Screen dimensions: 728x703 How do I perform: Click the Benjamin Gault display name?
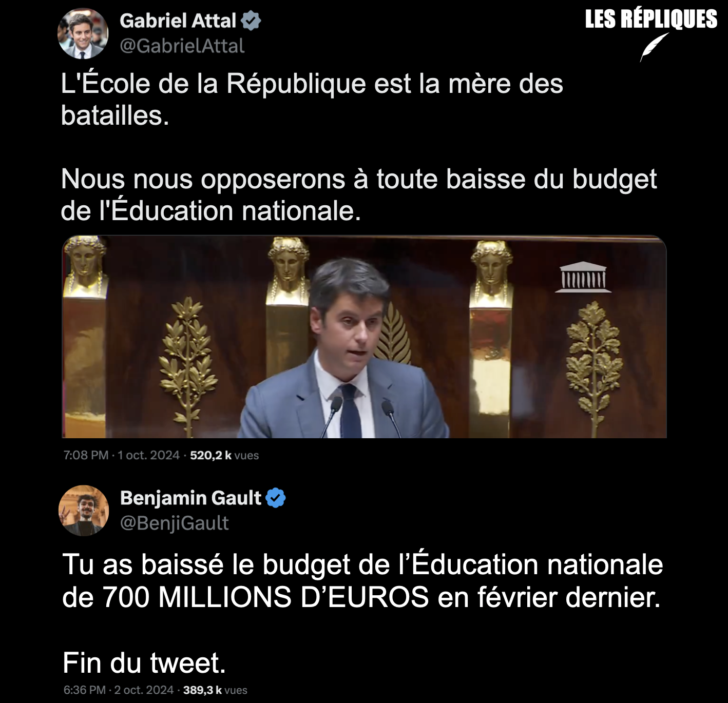tap(191, 498)
